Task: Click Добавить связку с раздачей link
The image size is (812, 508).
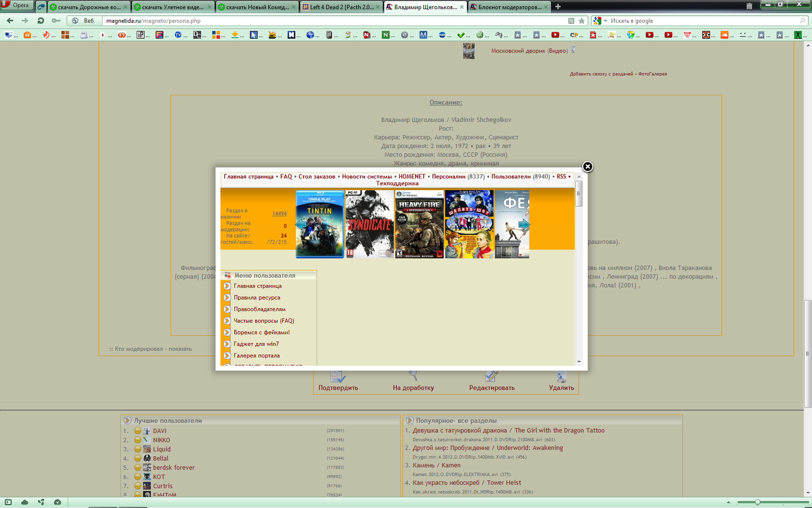Action: 601,74
